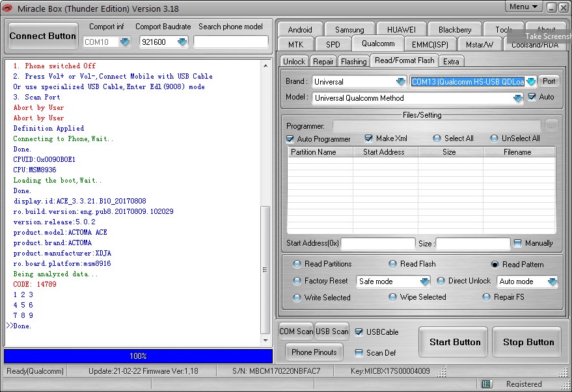Image resolution: width=572 pixels, height=392 pixels.
Task: Open the Flashing sub-tab
Action: 354,61
